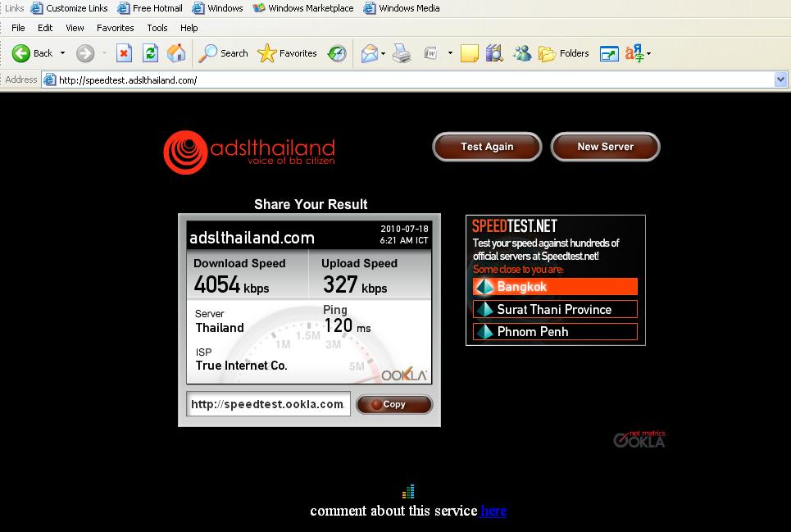The image size is (791, 532).
Task: Click the New Server button
Action: [605, 147]
